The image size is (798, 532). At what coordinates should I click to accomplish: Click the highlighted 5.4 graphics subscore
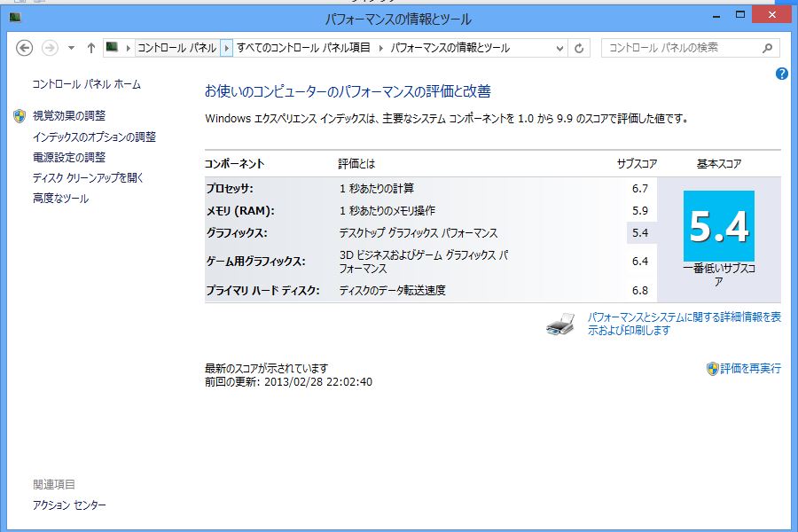coord(639,233)
